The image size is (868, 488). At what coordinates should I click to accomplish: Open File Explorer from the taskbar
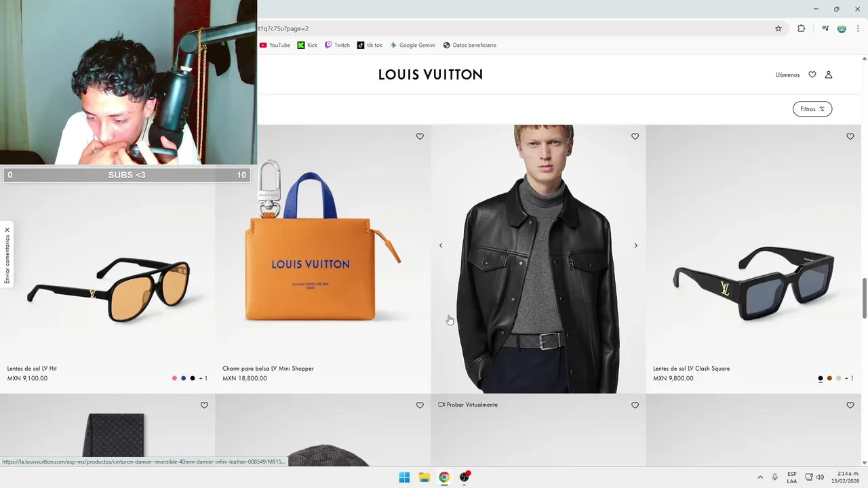pos(424,477)
